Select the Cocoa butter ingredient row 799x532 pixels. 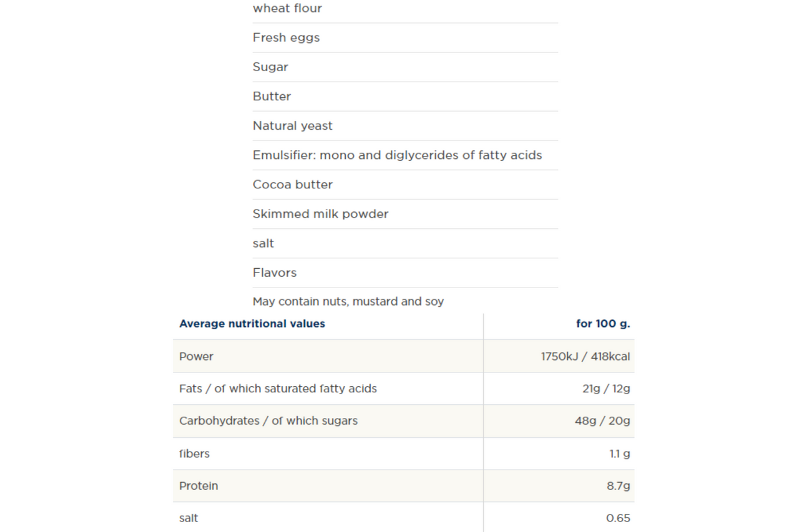point(405,185)
